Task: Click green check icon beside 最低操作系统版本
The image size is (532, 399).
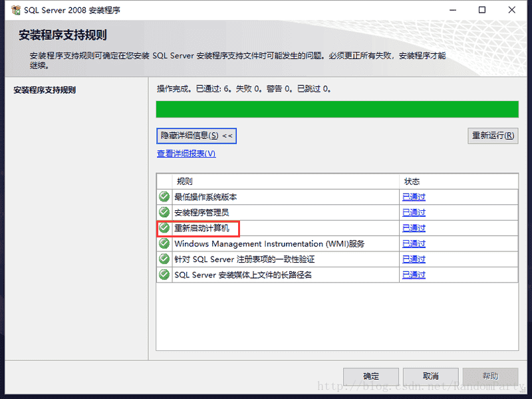Action: (164, 197)
